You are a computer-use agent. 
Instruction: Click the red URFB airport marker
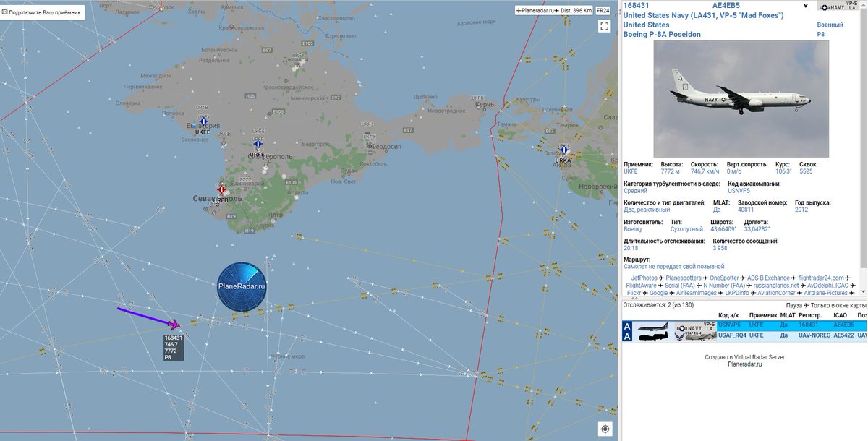tap(221, 190)
